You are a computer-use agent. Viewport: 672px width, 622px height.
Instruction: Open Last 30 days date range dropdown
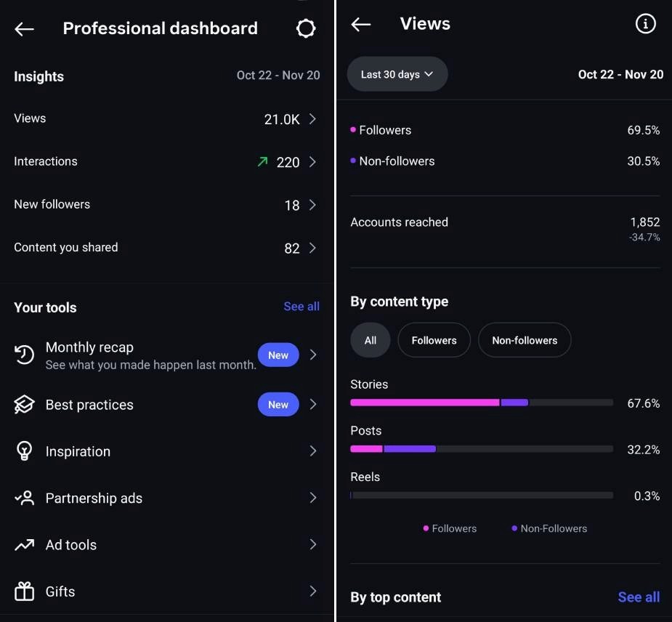(x=397, y=74)
